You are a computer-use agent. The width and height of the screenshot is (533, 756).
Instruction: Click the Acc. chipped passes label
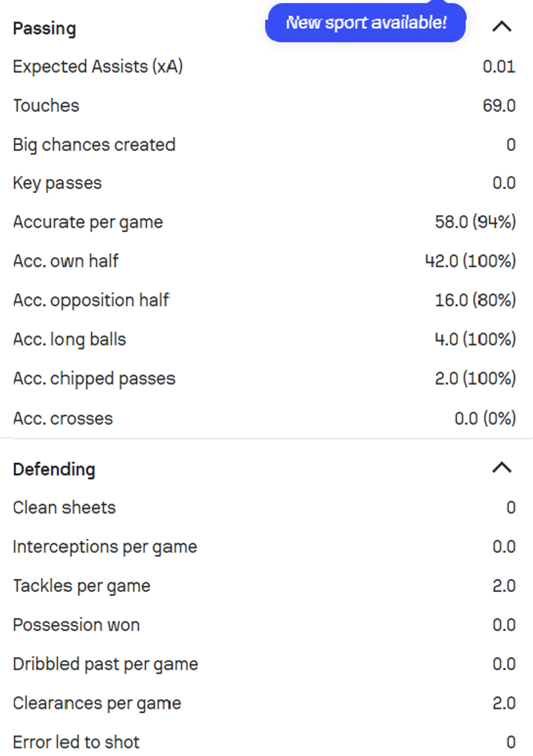point(94,379)
